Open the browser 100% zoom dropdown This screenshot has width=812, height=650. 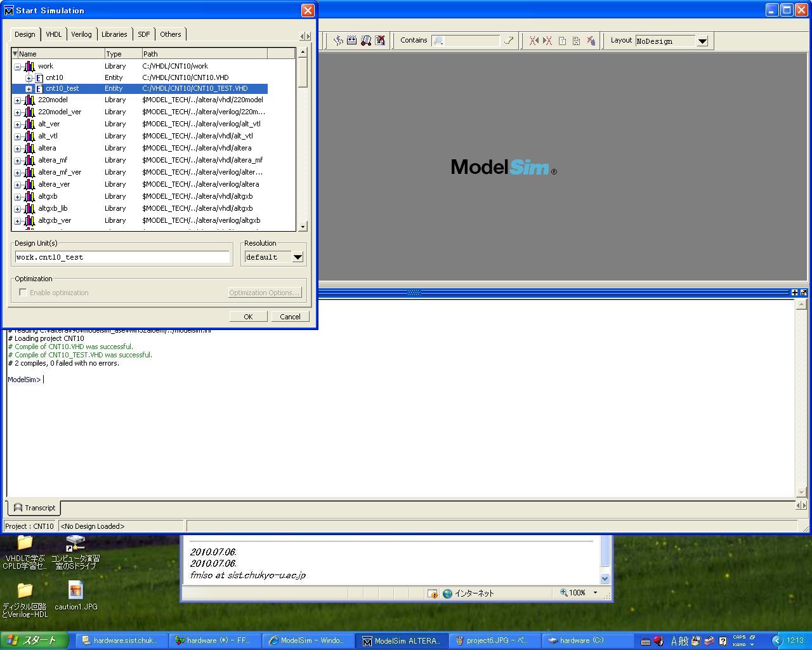click(x=595, y=593)
